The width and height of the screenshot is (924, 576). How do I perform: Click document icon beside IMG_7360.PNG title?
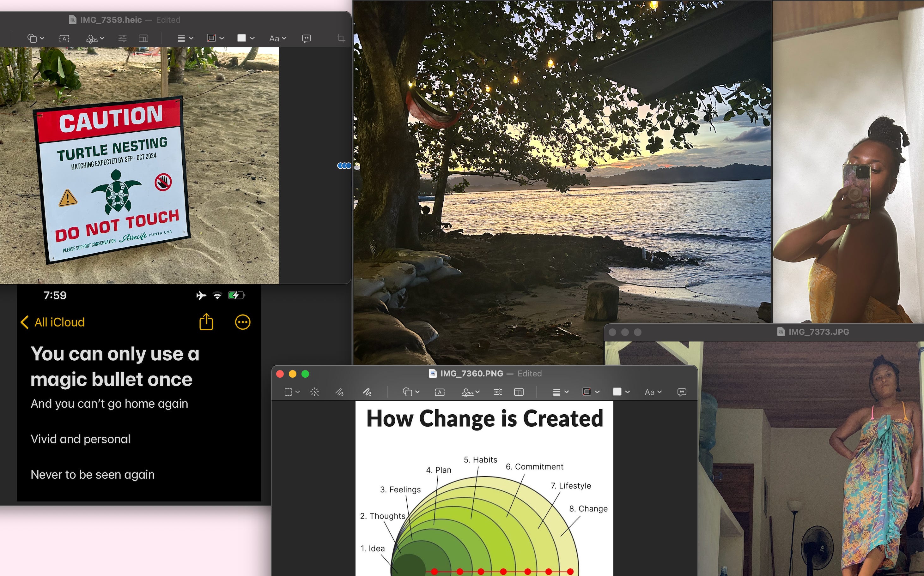click(x=433, y=373)
